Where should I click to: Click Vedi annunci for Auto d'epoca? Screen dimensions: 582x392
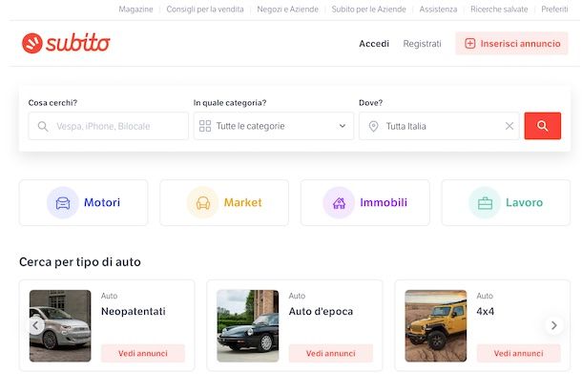[x=331, y=354]
